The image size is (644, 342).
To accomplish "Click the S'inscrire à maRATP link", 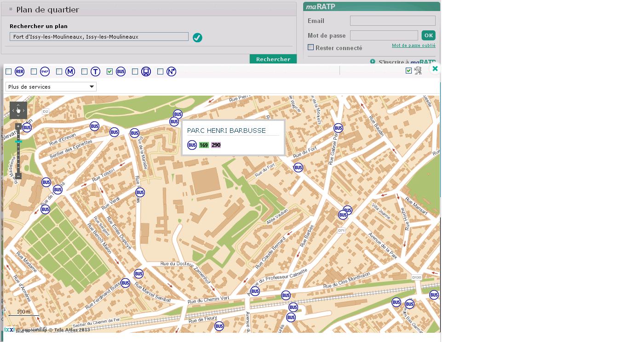I will pos(407,62).
